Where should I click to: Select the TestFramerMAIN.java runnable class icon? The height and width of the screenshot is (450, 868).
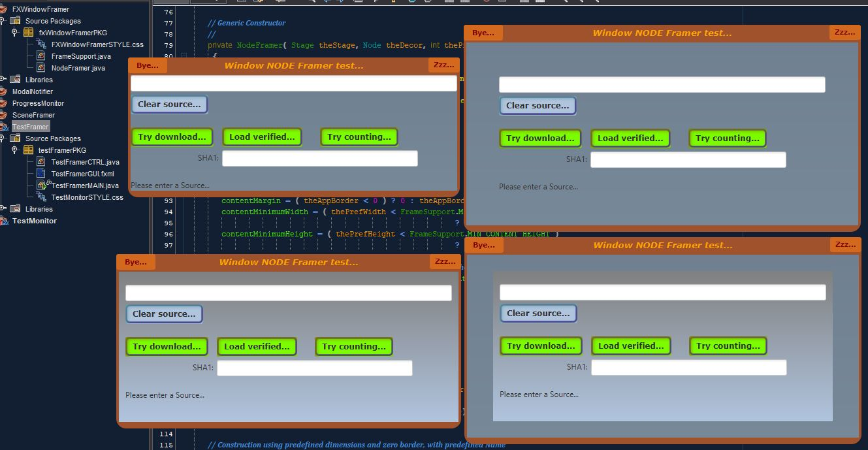[x=41, y=185]
